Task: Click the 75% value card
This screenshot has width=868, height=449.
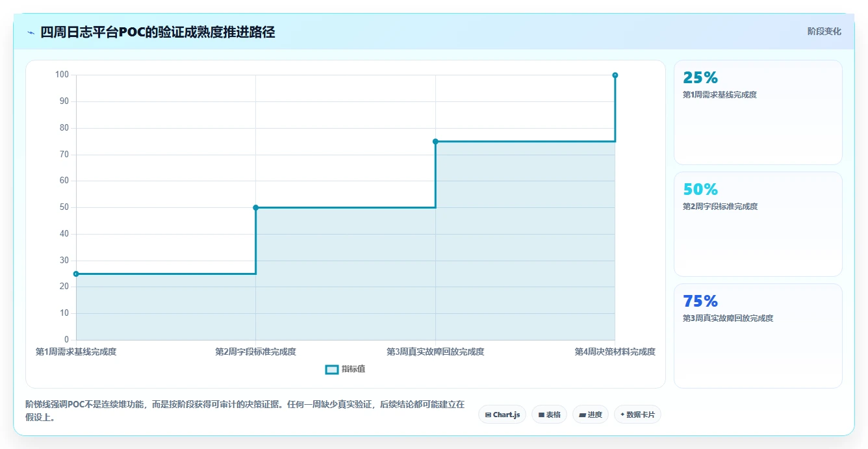Action: click(x=758, y=336)
